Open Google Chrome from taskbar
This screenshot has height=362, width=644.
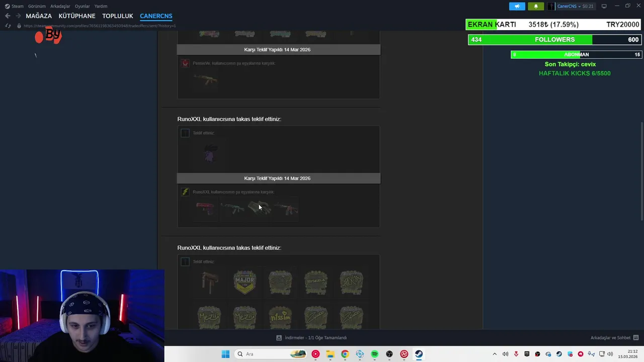[x=345, y=354]
